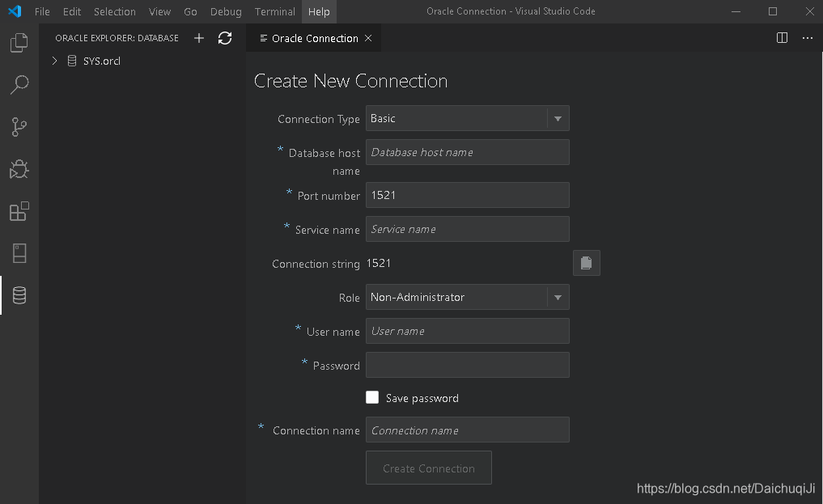Expand the SYS.orcl tree item
The height and width of the screenshot is (504, 823).
54,60
